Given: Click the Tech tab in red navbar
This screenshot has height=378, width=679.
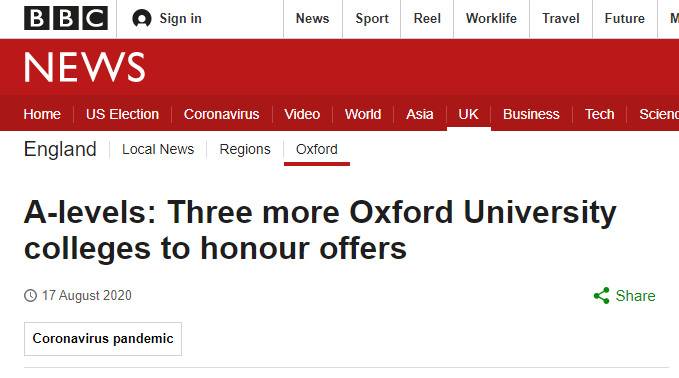Looking at the screenshot, I should click(x=599, y=114).
